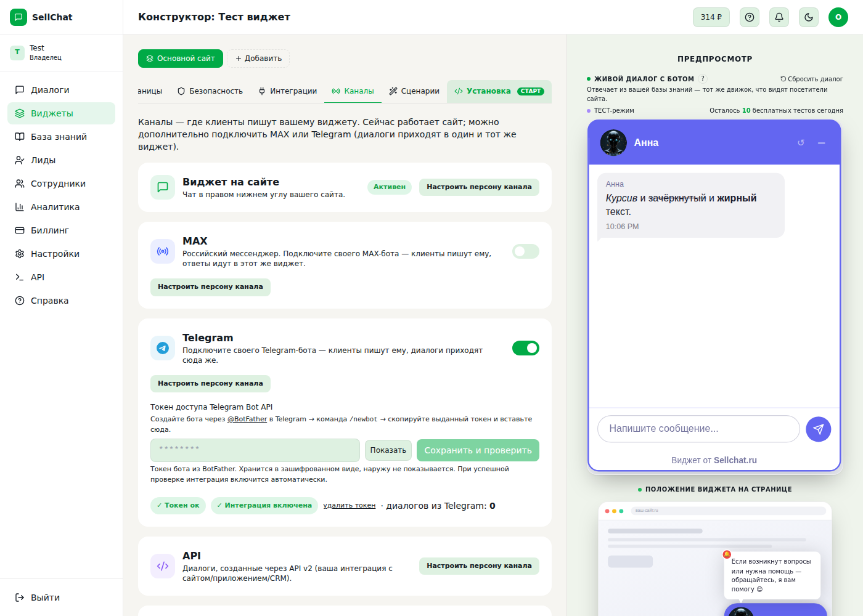Viewport: 863px width, 616px height.
Task: Open Виджеты in the sidebar
Action: pyautogui.click(x=61, y=113)
